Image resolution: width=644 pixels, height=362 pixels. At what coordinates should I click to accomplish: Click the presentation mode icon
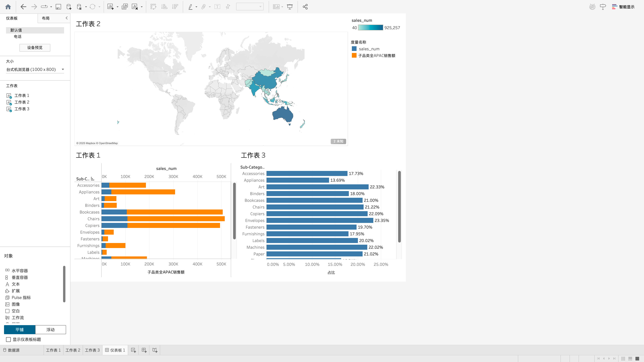point(290,7)
